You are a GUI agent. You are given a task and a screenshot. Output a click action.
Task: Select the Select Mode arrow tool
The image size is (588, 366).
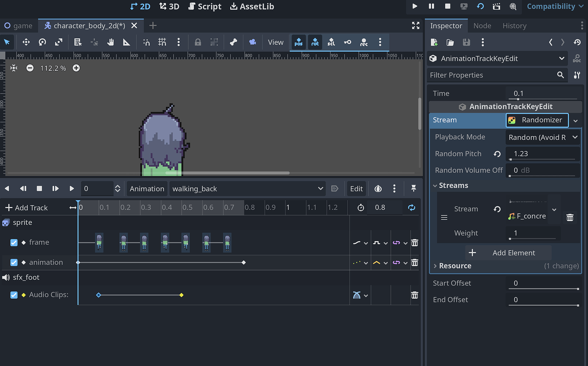[7, 42]
